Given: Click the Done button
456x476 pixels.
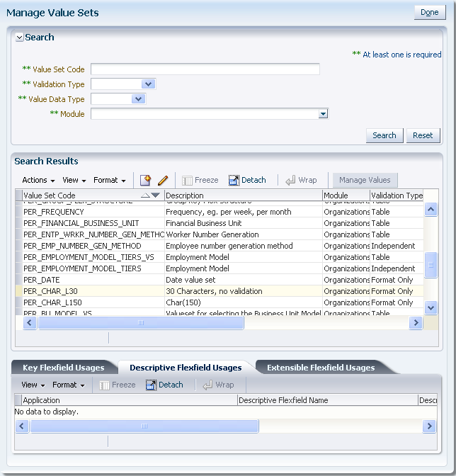Looking at the screenshot, I should tap(430, 13).
